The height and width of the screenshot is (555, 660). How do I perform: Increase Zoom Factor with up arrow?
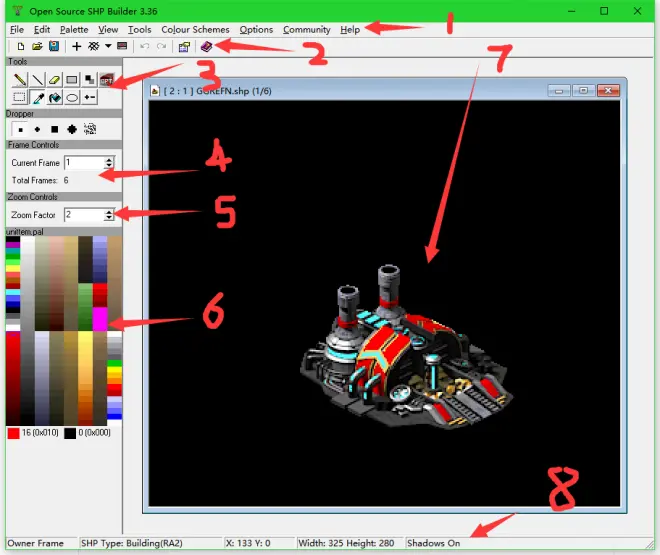point(109,212)
